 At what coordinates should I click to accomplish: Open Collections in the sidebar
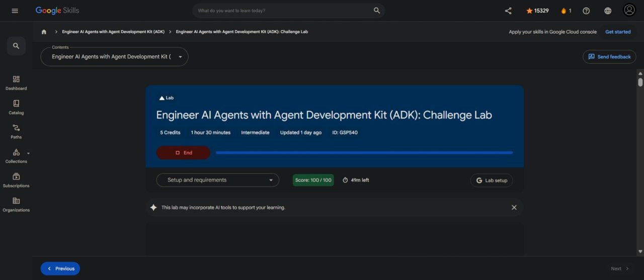click(16, 156)
